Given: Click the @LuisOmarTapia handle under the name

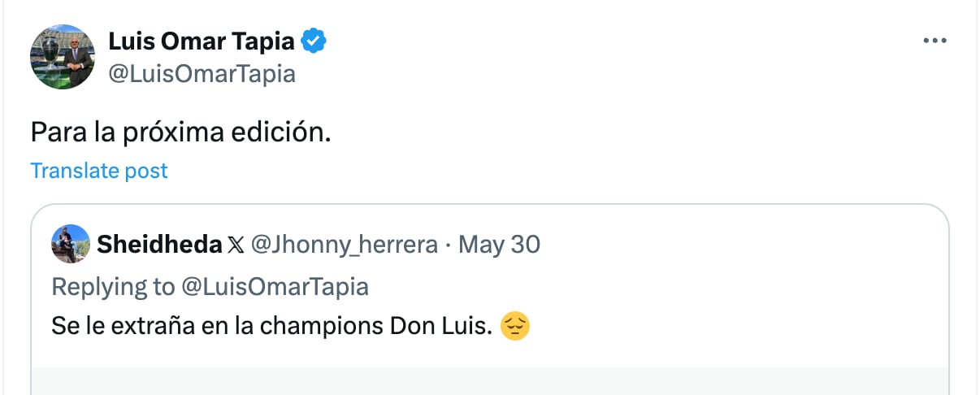Looking at the screenshot, I should tap(202, 74).
